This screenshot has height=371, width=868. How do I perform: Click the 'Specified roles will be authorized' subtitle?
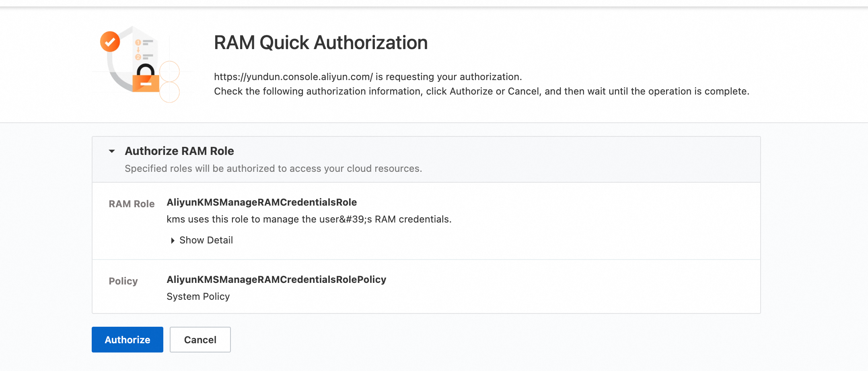tap(274, 169)
